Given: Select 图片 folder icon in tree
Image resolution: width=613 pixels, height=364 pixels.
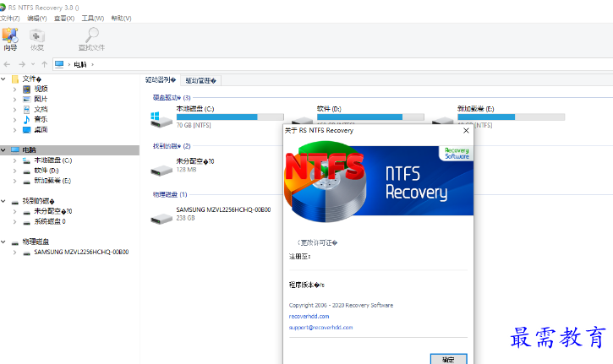Looking at the screenshot, I should [26, 99].
